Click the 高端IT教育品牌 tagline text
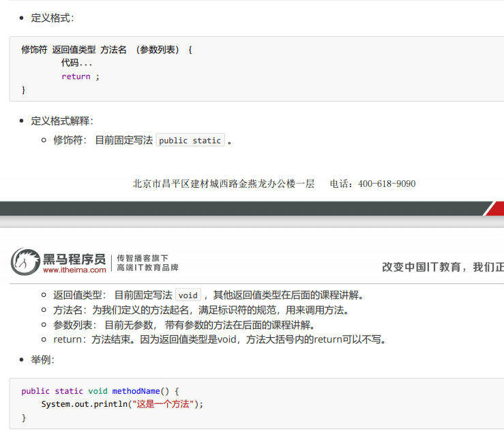The width and height of the screenshot is (504, 432). point(147,268)
